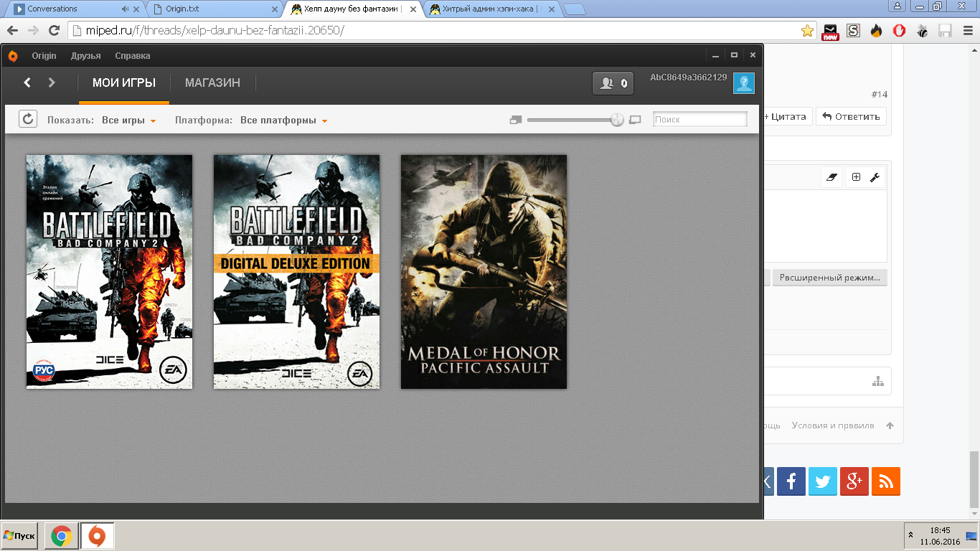Share the thread on Google Plus
980x551 pixels.
point(854,481)
